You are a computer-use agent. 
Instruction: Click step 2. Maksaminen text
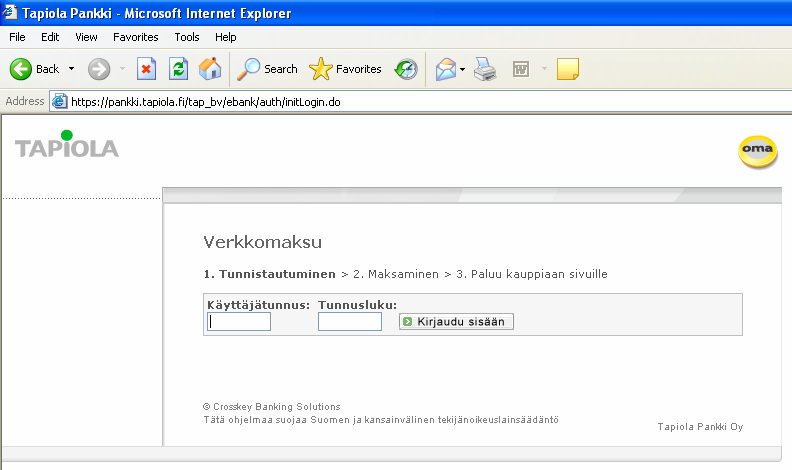[x=396, y=274]
